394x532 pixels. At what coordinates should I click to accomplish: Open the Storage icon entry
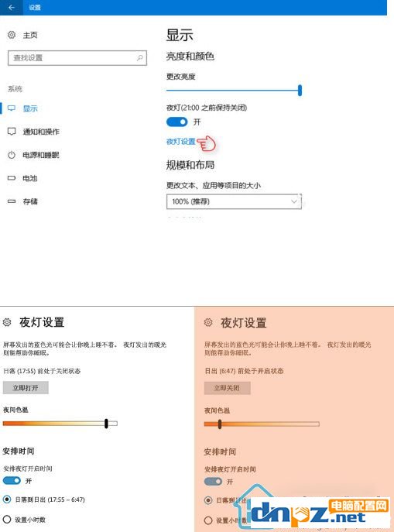tap(12, 201)
